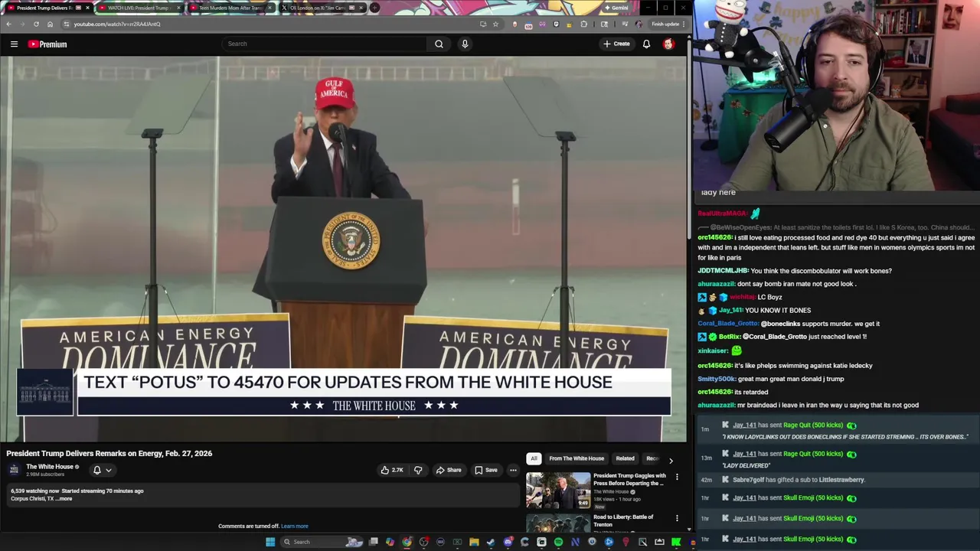This screenshot has width=980, height=551.
Task: Like the video showing 2.7K likes
Action: (x=392, y=470)
